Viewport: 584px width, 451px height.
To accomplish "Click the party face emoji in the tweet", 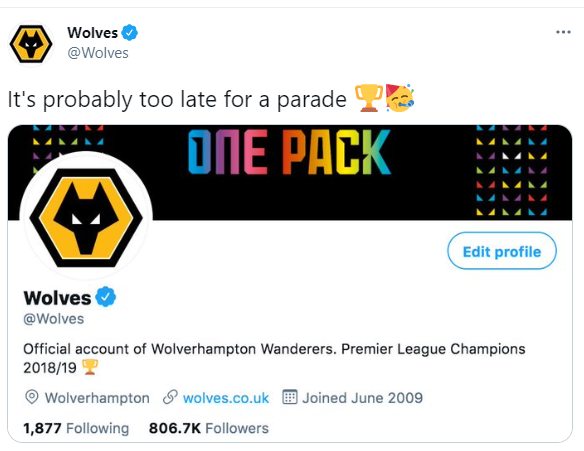I will (400, 98).
